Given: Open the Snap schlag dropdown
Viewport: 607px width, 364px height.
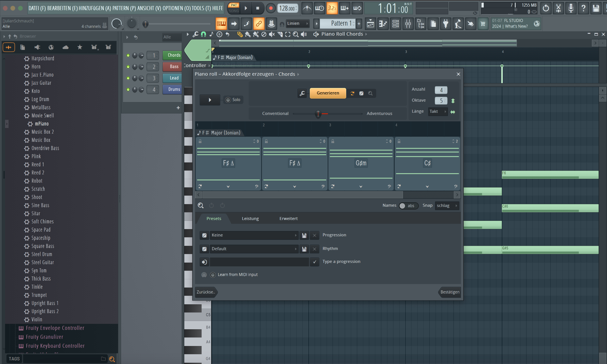Looking at the screenshot, I should pyautogui.click(x=447, y=206).
